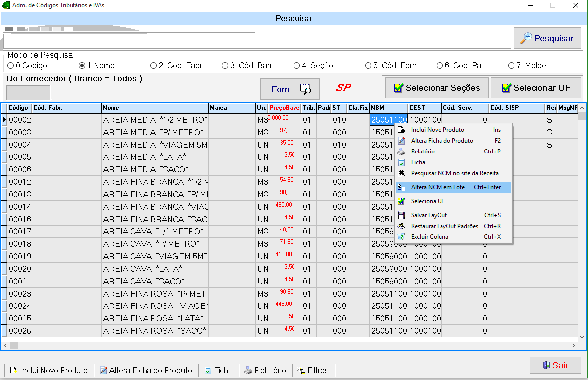The width and height of the screenshot is (588, 380).
Task: Select the 5 Cód. Forn. radio button
Action: (x=368, y=66)
